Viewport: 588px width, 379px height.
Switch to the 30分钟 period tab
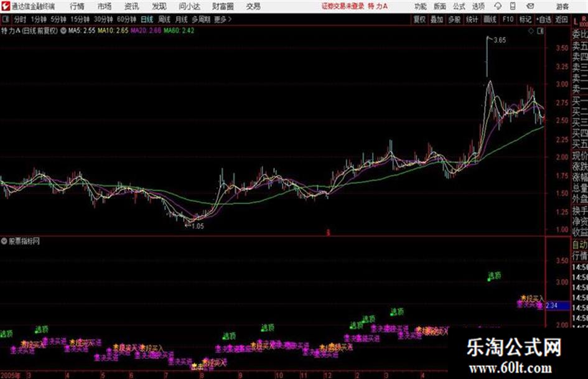pyautogui.click(x=103, y=19)
